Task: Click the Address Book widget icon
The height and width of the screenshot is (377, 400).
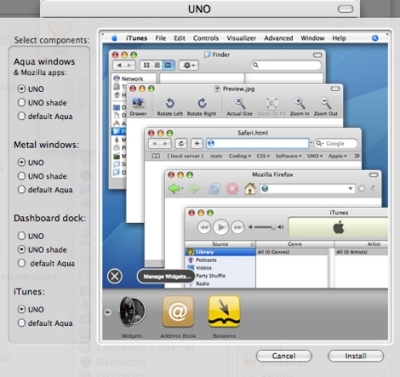Action: pyautogui.click(x=178, y=312)
